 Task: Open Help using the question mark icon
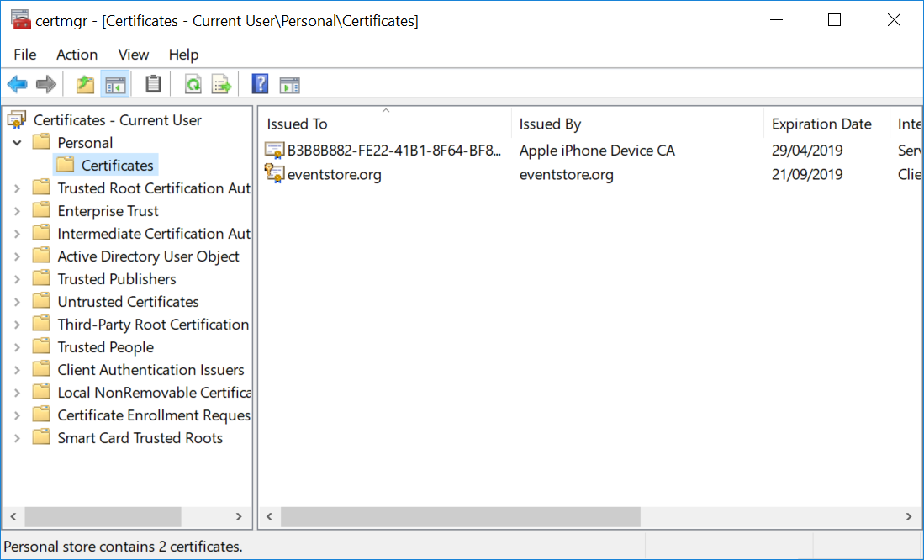pos(260,83)
